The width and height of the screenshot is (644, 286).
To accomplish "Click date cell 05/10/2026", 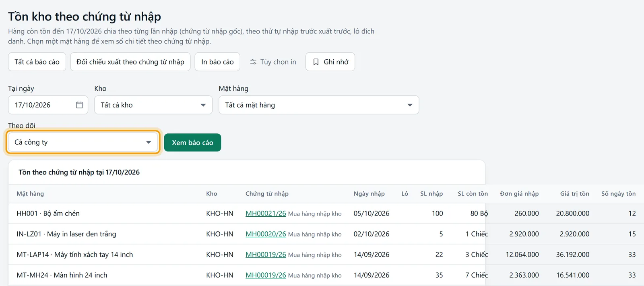I will click(372, 213).
